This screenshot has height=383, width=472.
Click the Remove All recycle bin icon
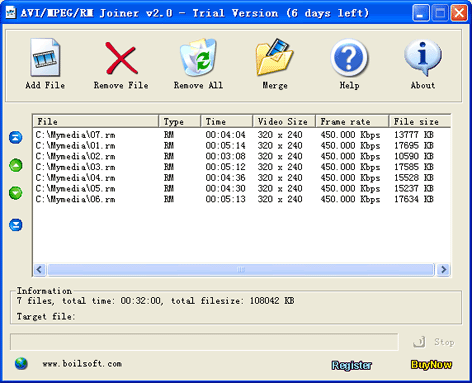click(x=198, y=57)
